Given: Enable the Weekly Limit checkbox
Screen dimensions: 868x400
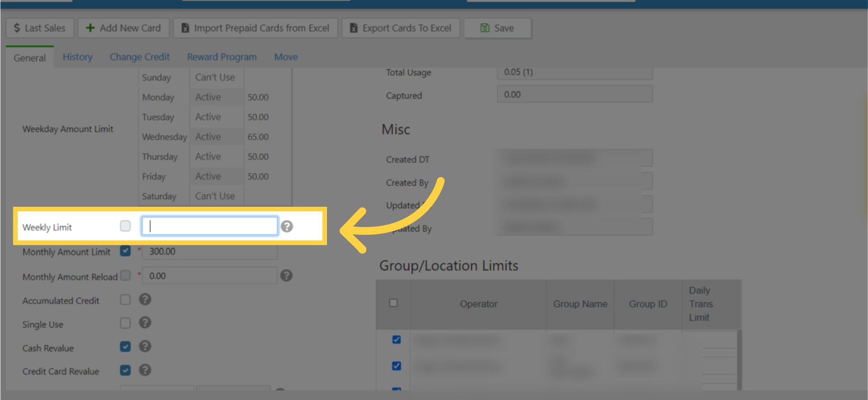Looking at the screenshot, I should (x=125, y=226).
